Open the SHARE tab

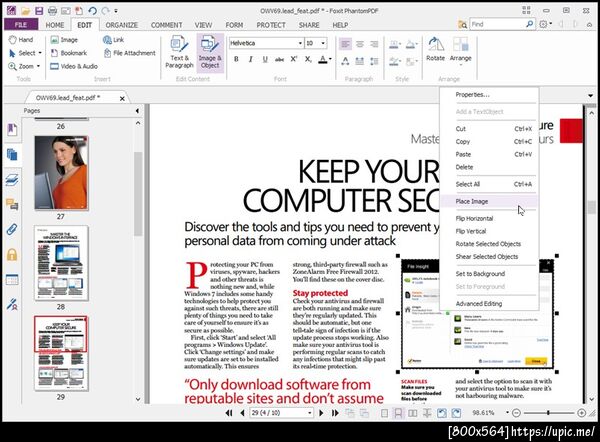point(309,25)
